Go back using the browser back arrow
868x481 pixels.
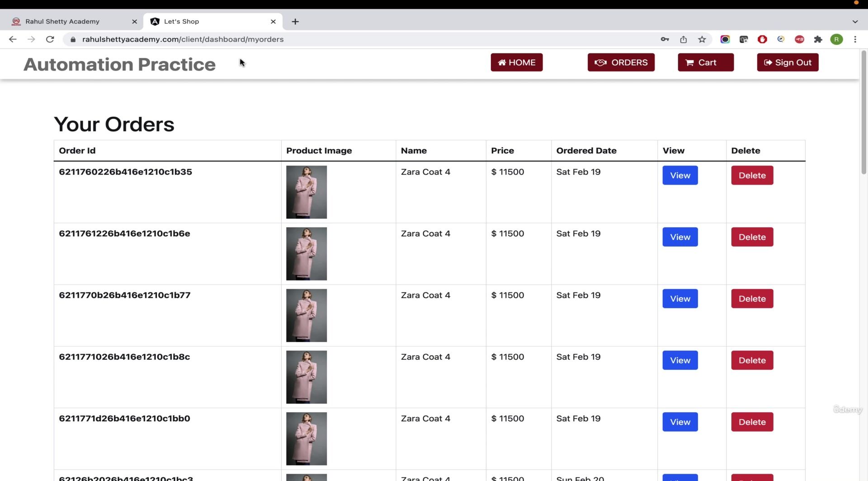point(13,39)
